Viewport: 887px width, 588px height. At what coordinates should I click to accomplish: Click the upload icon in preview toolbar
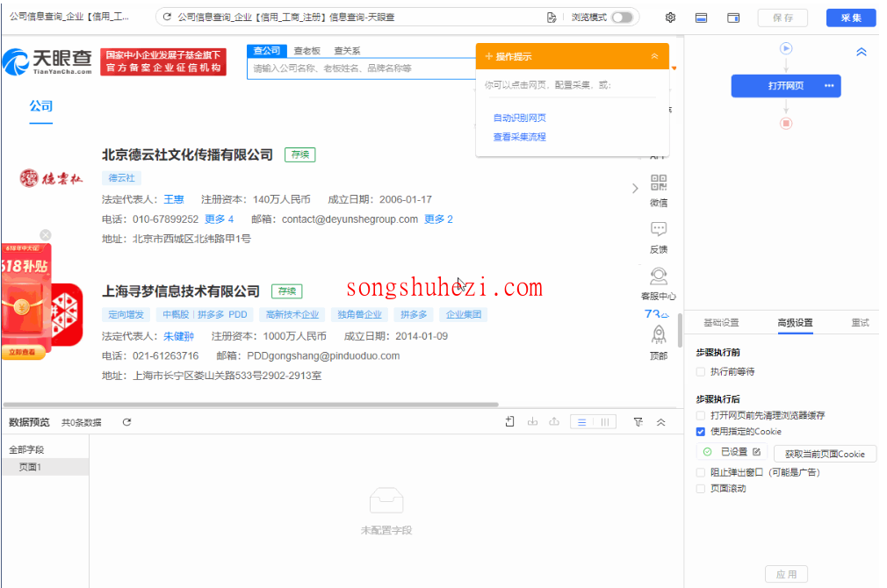[554, 422]
